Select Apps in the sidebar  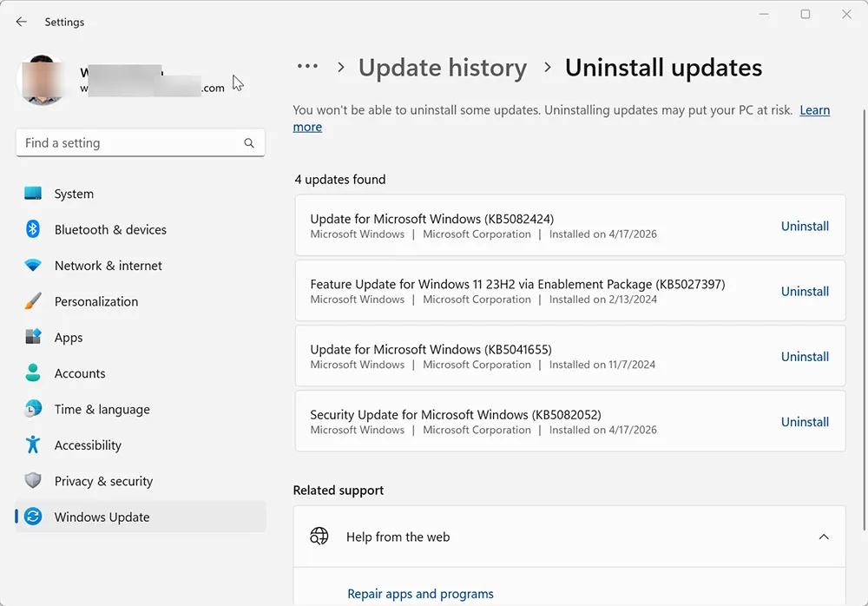[x=140, y=338]
